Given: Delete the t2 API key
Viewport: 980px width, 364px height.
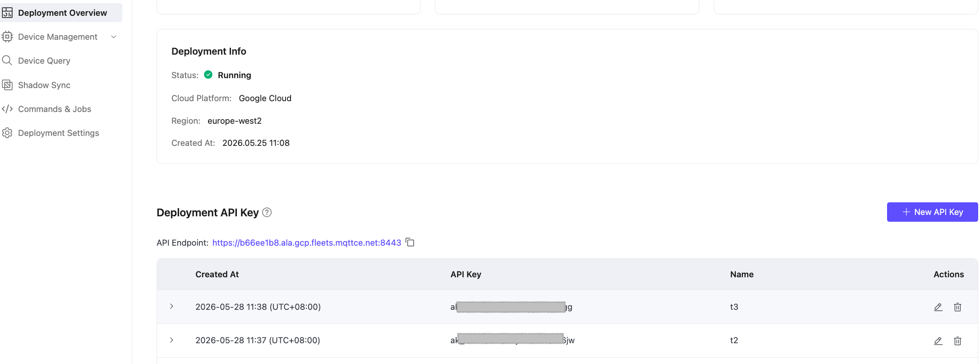Looking at the screenshot, I should [x=957, y=341].
